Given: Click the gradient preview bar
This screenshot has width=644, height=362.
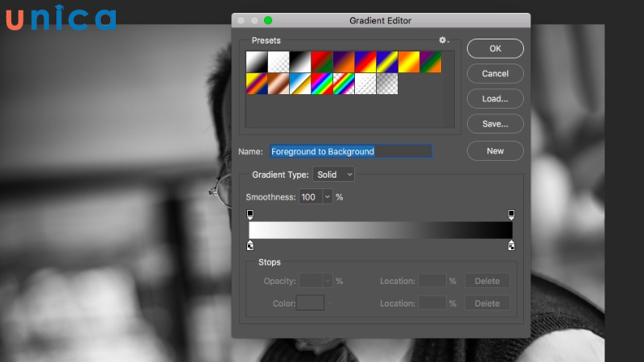Looking at the screenshot, I should [380, 230].
